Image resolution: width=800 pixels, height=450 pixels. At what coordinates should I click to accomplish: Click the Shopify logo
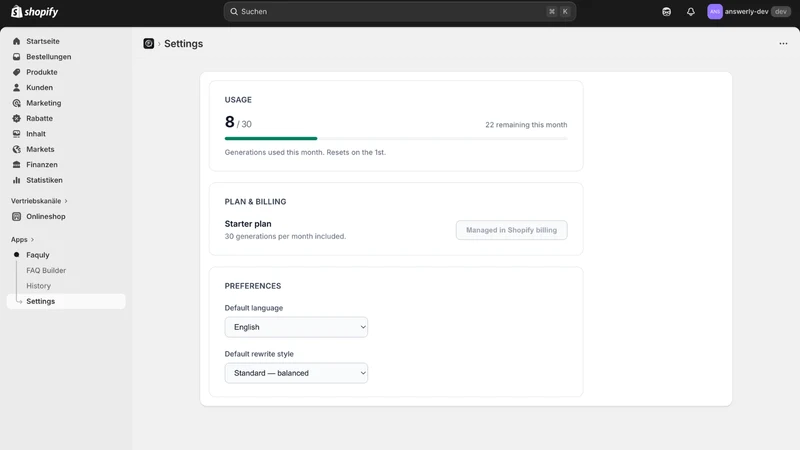point(35,11)
